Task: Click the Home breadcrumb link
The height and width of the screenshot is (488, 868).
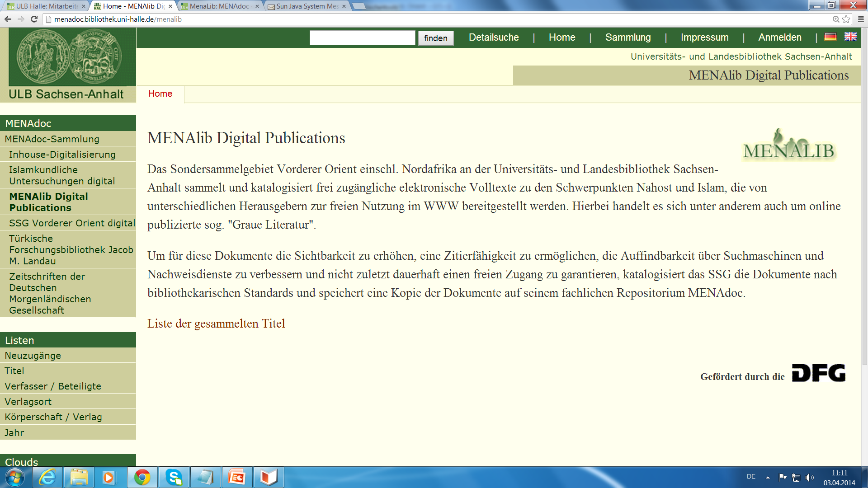Action: [160, 94]
